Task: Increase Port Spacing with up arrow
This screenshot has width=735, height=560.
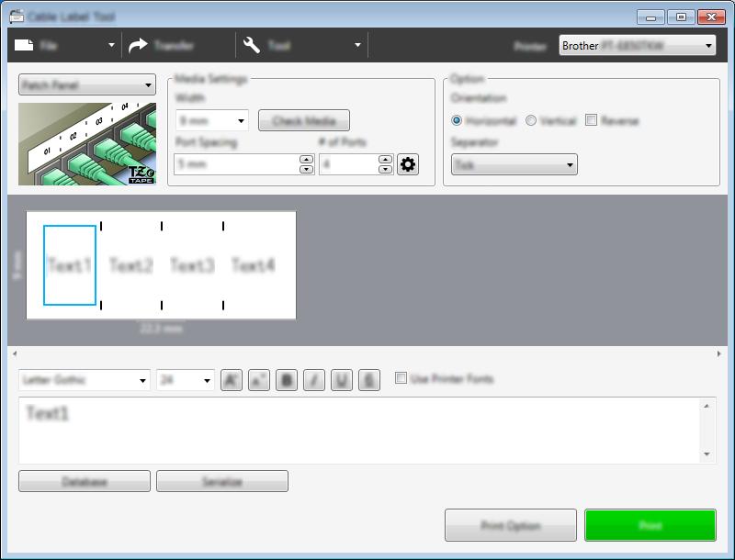Action: (x=307, y=160)
